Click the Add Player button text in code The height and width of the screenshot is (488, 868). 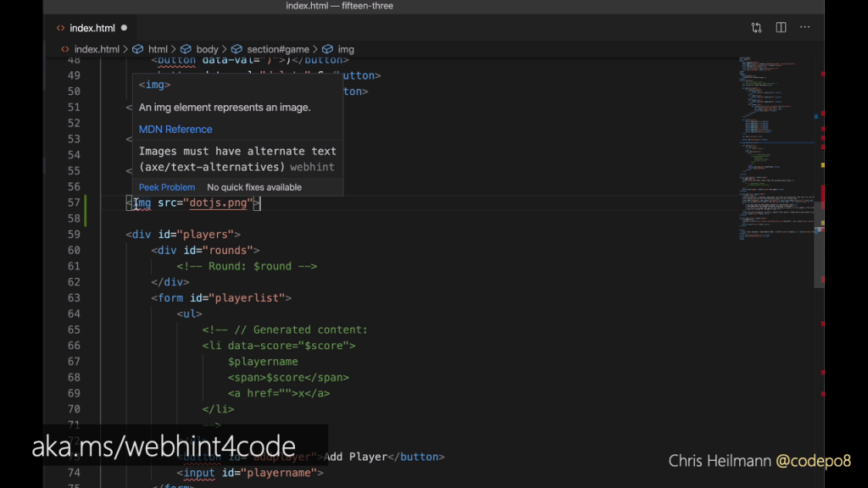point(355,457)
